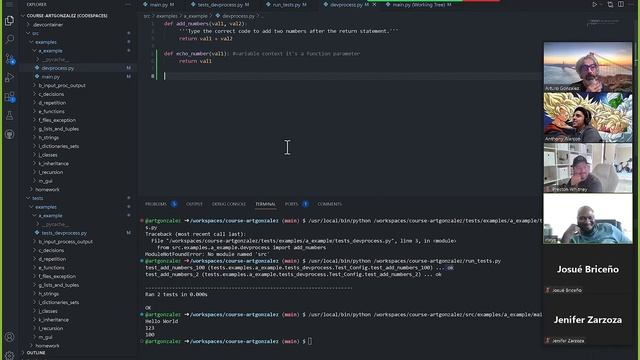Open the Testing flask icon

[x=9, y=116]
